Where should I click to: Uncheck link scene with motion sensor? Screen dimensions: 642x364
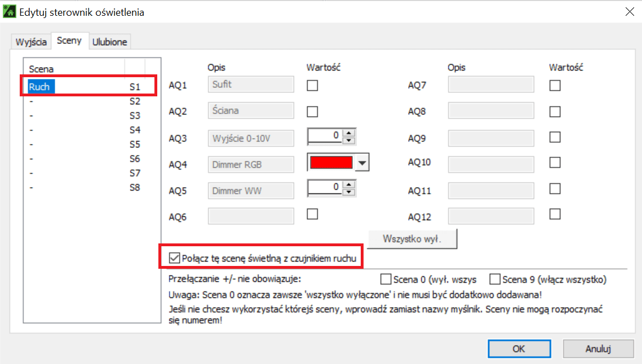(x=174, y=259)
